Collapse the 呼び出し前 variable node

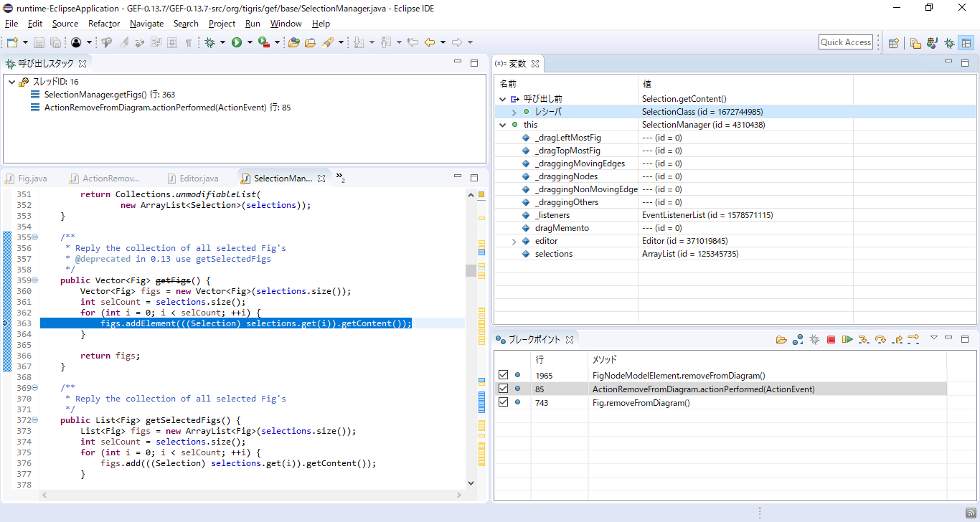point(502,99)
